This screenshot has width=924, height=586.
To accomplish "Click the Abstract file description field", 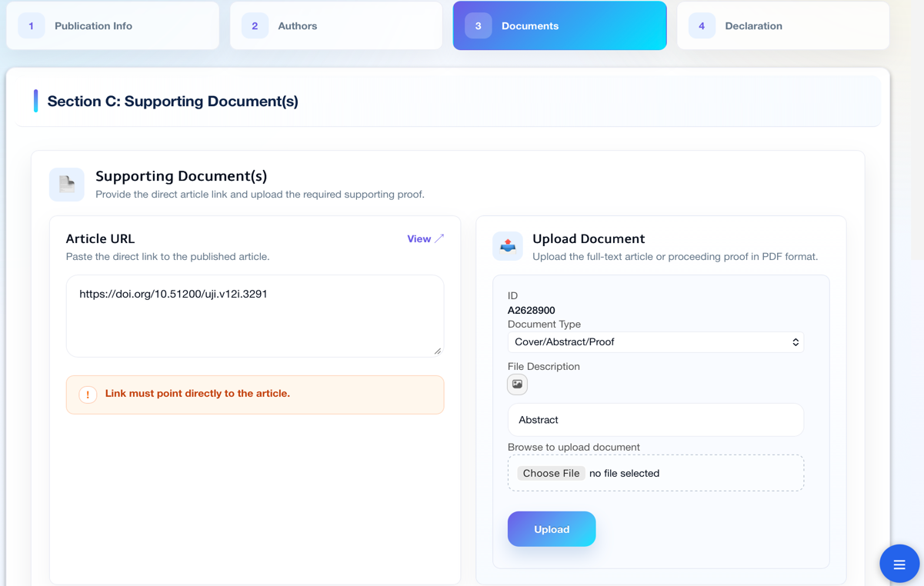I will [655, 420].
